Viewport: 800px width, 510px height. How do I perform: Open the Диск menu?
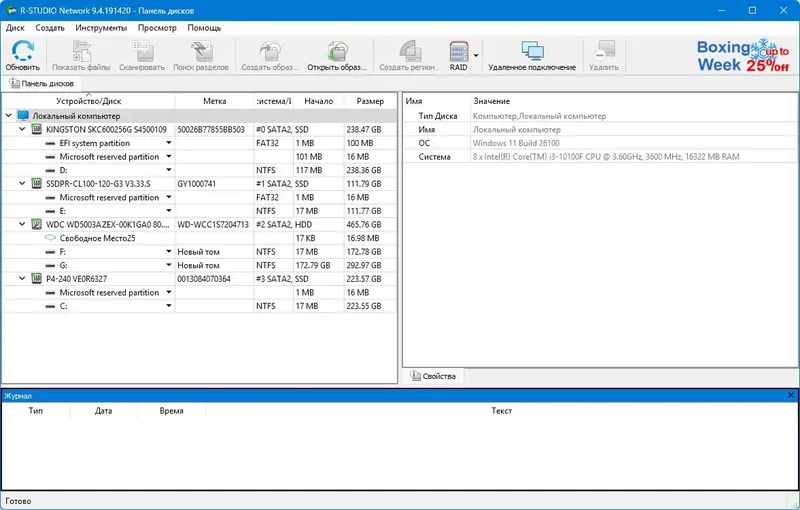click(15, 28)
